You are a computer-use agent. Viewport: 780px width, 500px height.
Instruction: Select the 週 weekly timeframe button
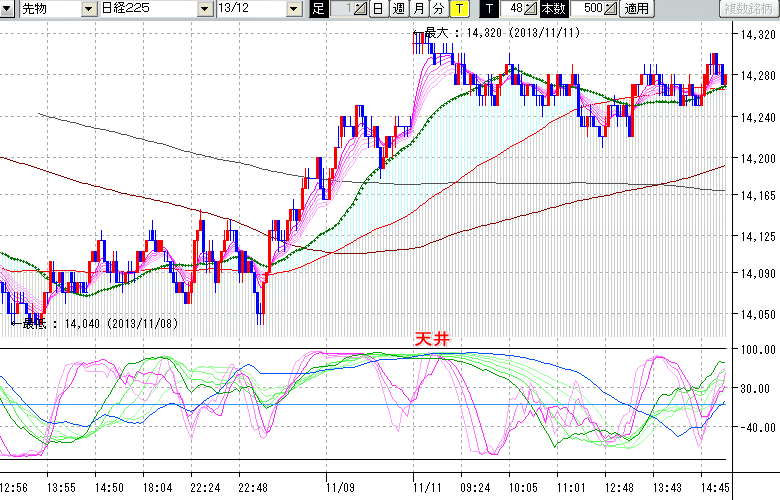coord(398,9)
